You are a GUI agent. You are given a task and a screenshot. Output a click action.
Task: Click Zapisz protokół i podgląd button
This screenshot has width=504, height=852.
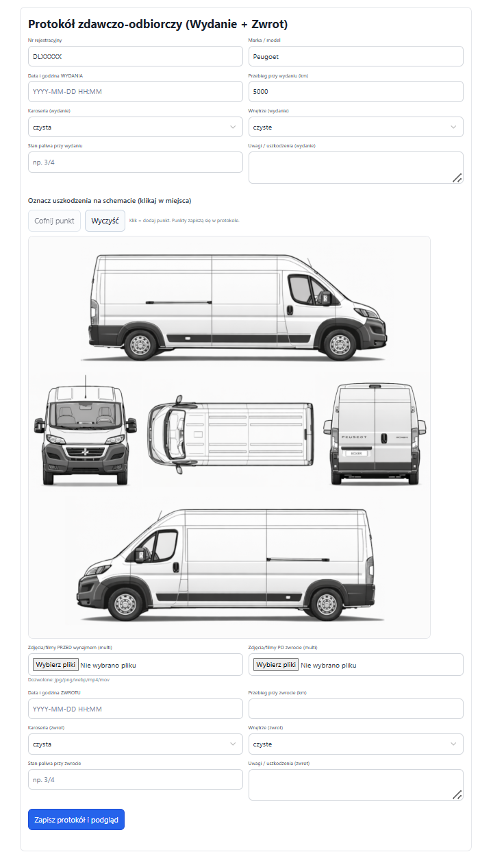tap(76, 819)
